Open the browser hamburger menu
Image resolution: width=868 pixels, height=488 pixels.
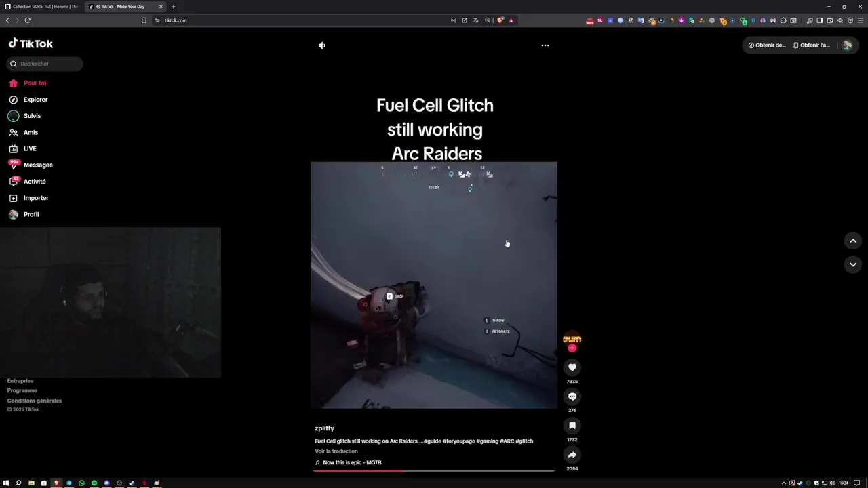861,20
